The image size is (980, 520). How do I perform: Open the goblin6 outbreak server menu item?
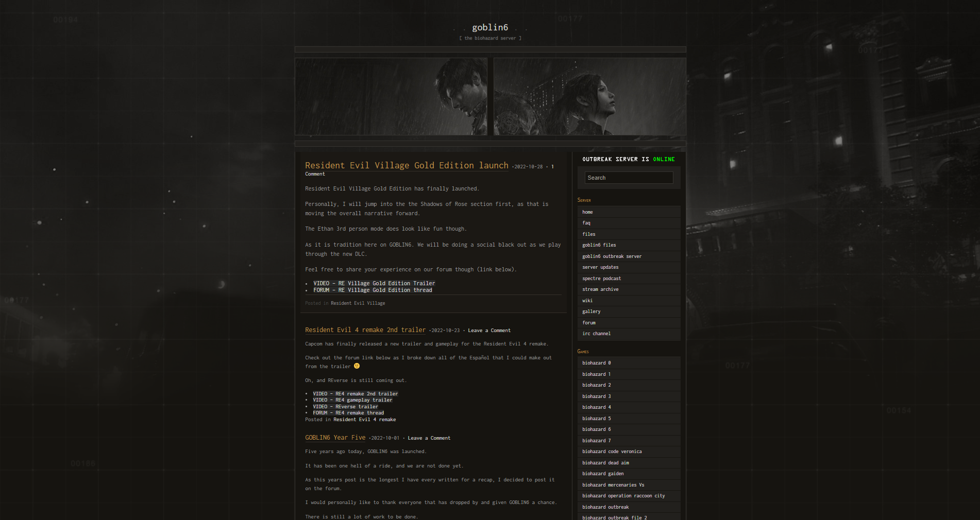(629, 256)
